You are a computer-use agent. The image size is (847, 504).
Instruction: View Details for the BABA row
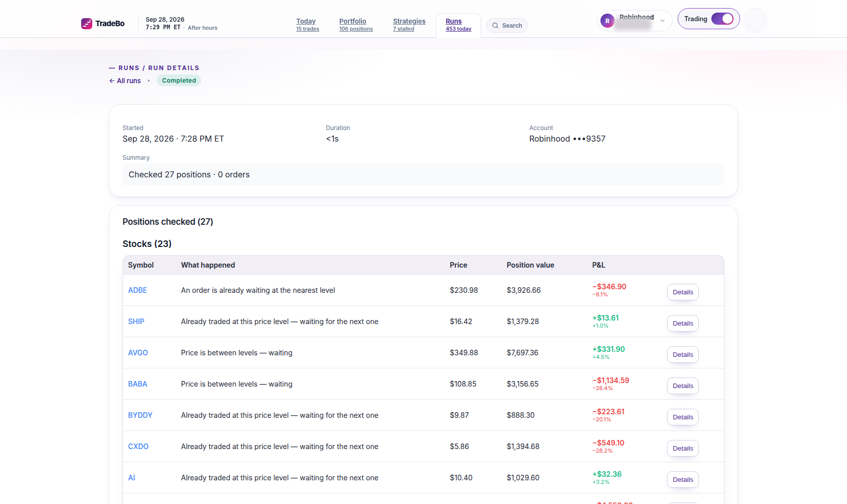tap(683, 386)
